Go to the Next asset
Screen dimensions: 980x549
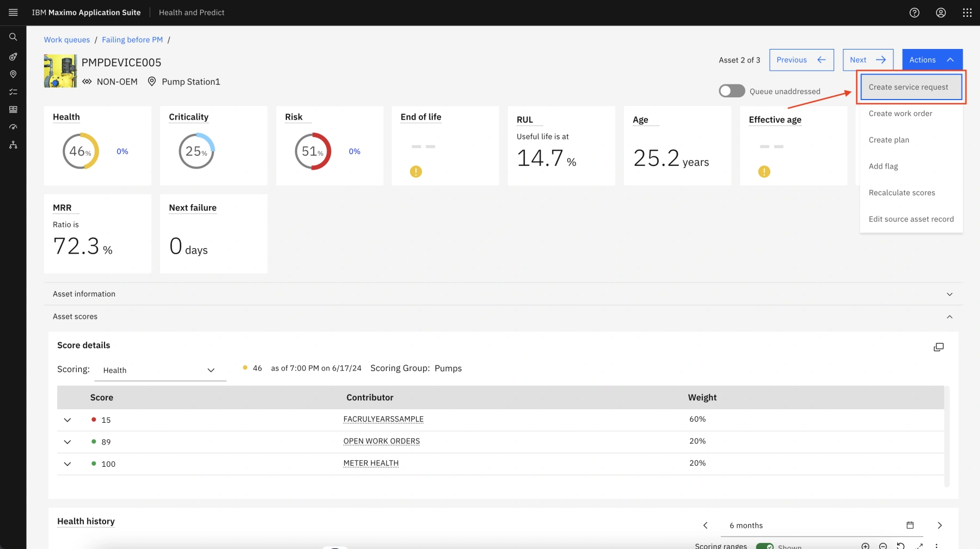click(868, 60)
